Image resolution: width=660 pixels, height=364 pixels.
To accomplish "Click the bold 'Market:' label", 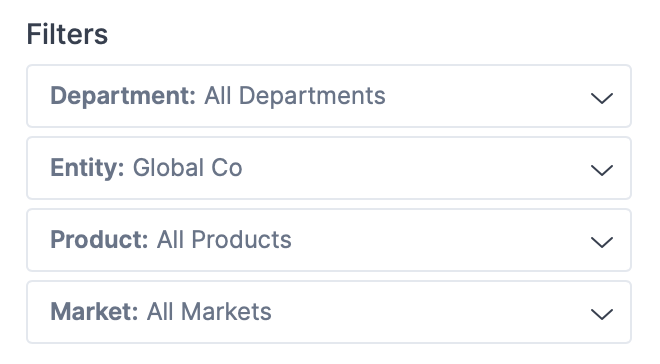I will click(x=94, y=312).
